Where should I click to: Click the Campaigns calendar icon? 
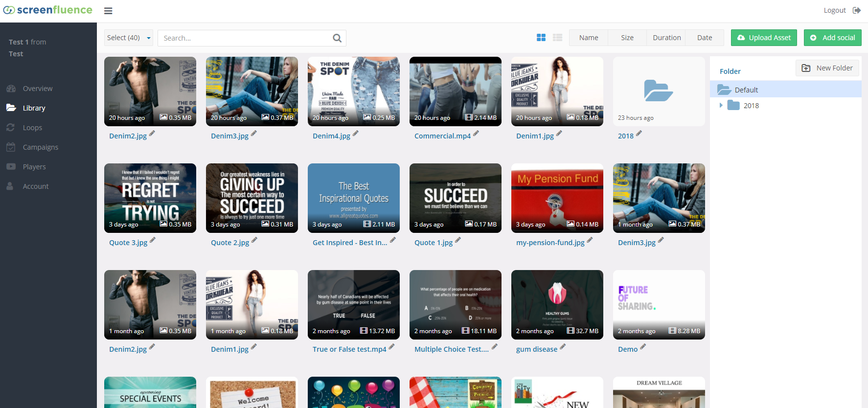11,147
